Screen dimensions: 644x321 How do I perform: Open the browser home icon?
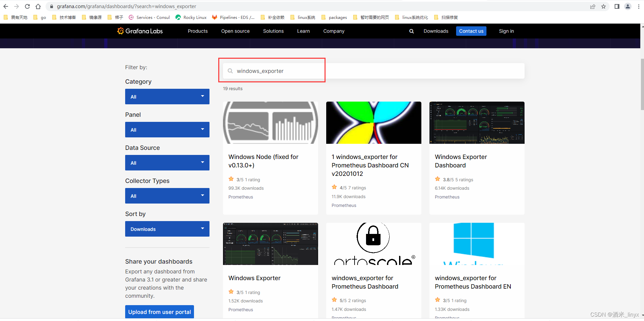[x=38, y=6]
